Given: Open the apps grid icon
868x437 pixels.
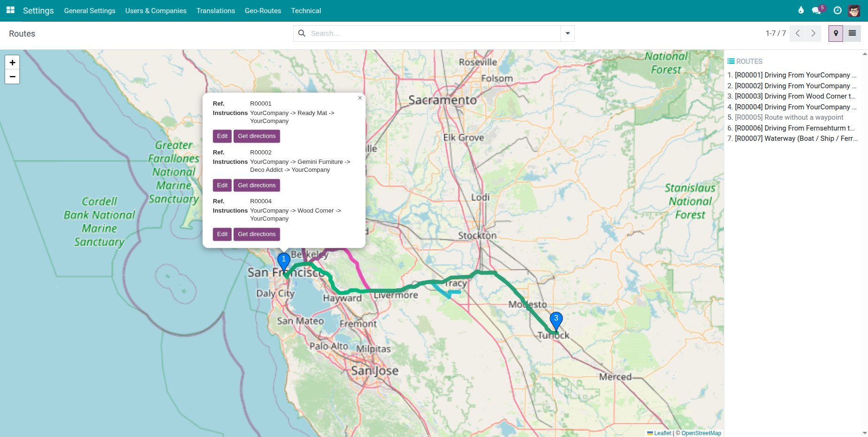Looking at the screenshot, I should pyautogui.click(x=10, y=10).
